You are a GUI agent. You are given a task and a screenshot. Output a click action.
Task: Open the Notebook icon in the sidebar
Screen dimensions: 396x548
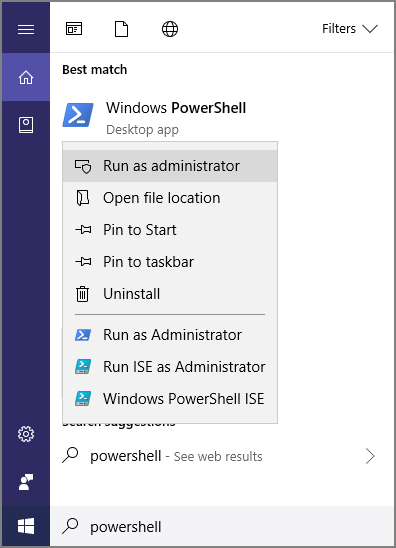(26, 125)
